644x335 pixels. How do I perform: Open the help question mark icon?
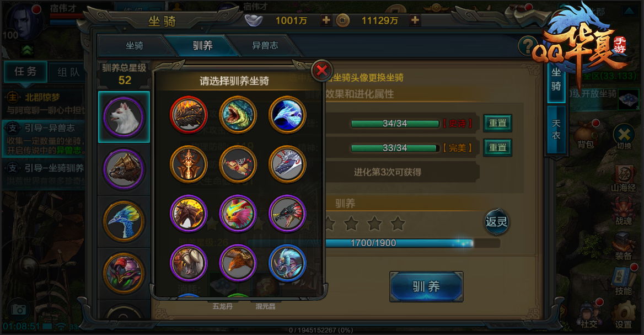527,45
